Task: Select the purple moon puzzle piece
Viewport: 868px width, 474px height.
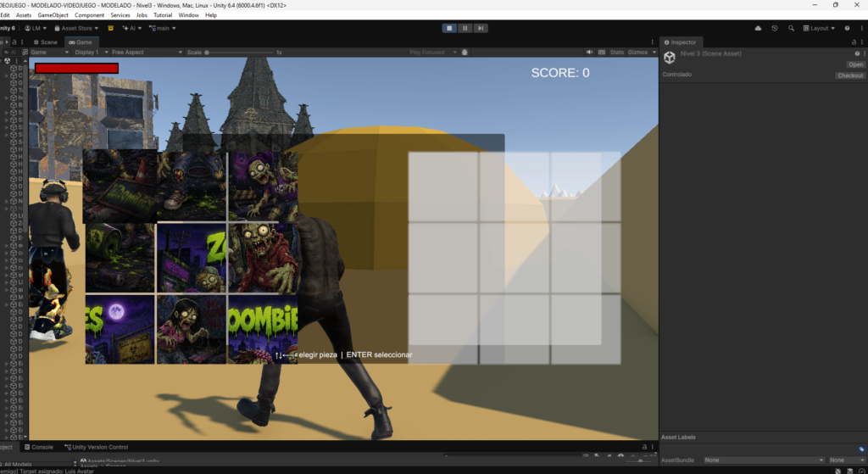Action: pyautogui.click(x=120, y=329)
